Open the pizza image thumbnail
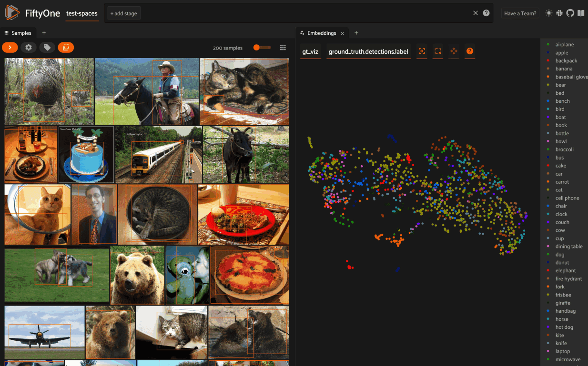Screen dimensions: 588x366 250,275
